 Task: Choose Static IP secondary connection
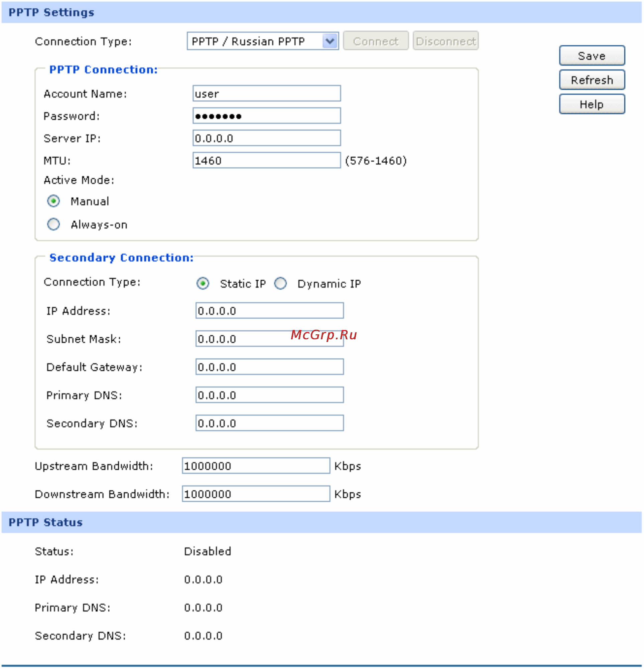tap(203, 284)
